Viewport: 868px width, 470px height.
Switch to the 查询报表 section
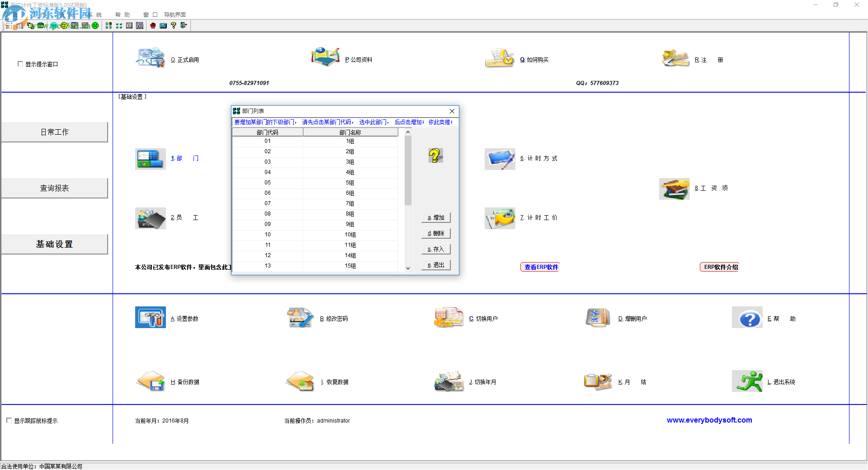click(x=55, y=188)
